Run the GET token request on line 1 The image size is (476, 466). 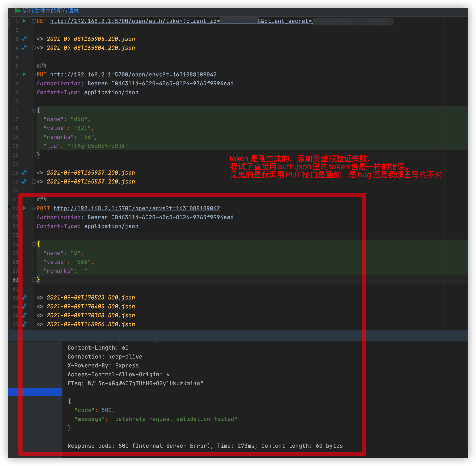pyautogui.click(x=24, y=21)
